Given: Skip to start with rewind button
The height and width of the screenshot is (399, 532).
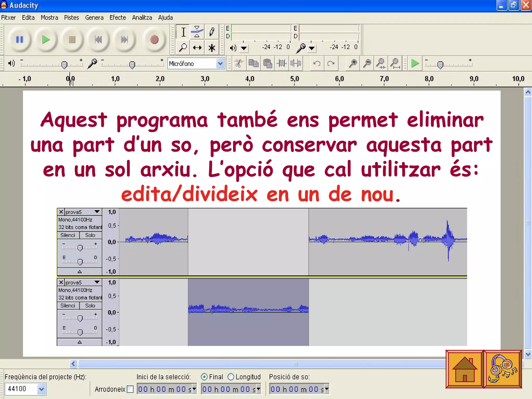Looking at the screenshot, I should tap(98, 40).
